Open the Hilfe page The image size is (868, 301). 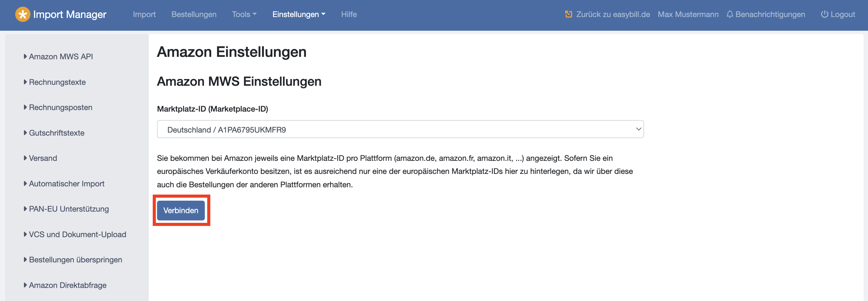pyautogui.click(x=349, y=15)
